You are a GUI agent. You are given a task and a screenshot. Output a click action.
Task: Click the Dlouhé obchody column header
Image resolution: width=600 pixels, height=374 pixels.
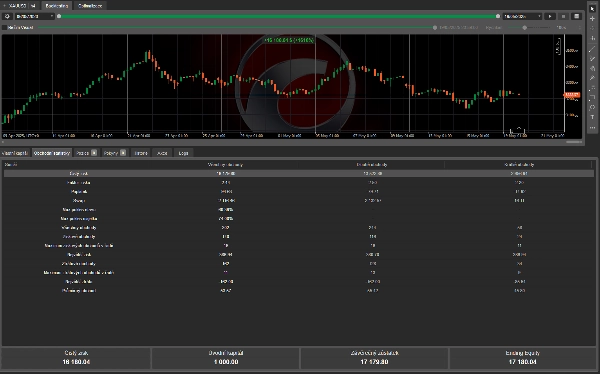(372, 165)
